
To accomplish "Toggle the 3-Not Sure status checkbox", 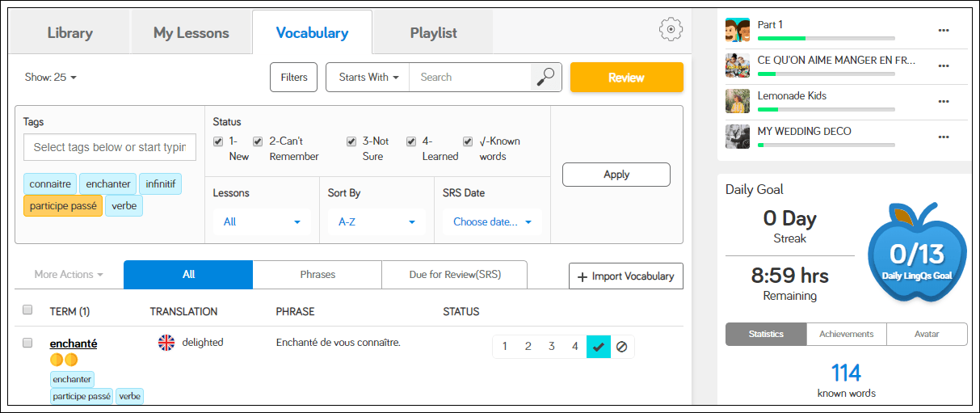I will 351,141.
